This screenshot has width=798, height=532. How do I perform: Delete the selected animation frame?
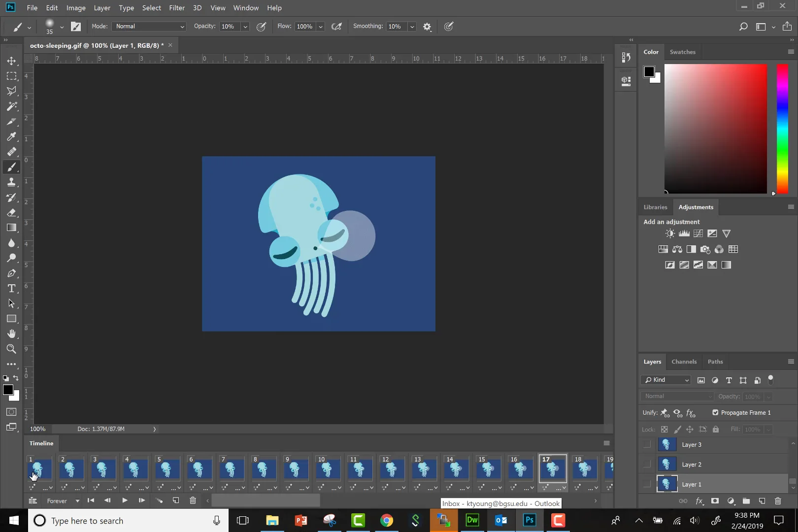pyautogui.click(x=193, y=500)
